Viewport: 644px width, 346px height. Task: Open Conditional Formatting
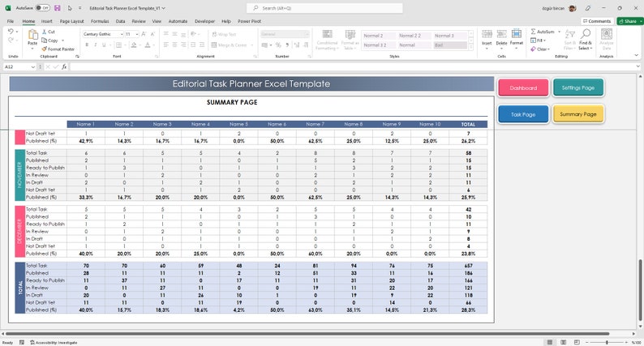pyautogui.click(x=328, y=40)
